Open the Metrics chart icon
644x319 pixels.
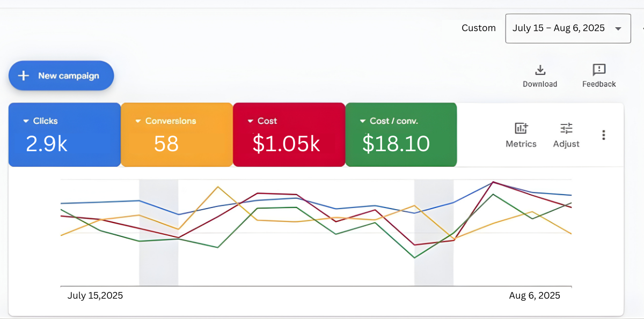coord(521,128)
